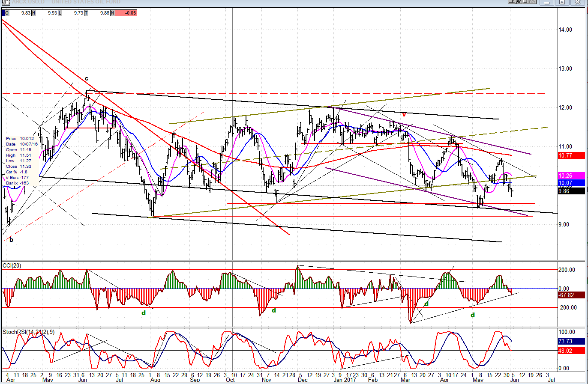Click the Jan 2017 label on date axis
The image size is (588, 384).
(x=345, y=380)
